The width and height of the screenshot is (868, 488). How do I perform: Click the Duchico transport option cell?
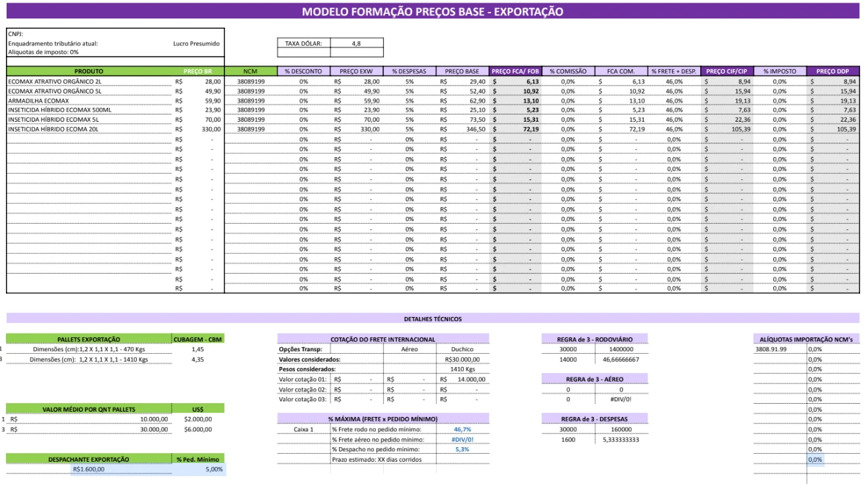click(x=463, y=349)
